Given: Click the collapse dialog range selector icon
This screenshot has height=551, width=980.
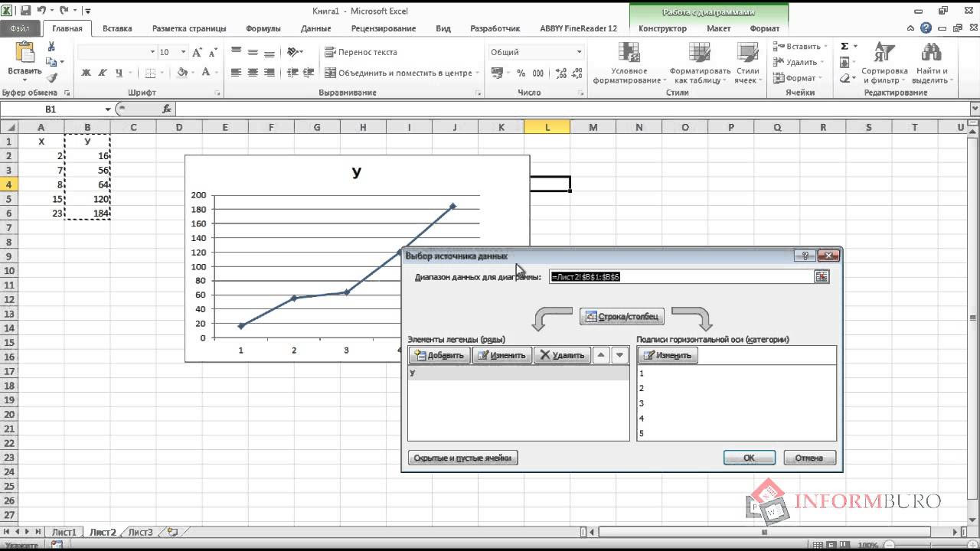Looking at the screenshot, I should tap(822, 277).
